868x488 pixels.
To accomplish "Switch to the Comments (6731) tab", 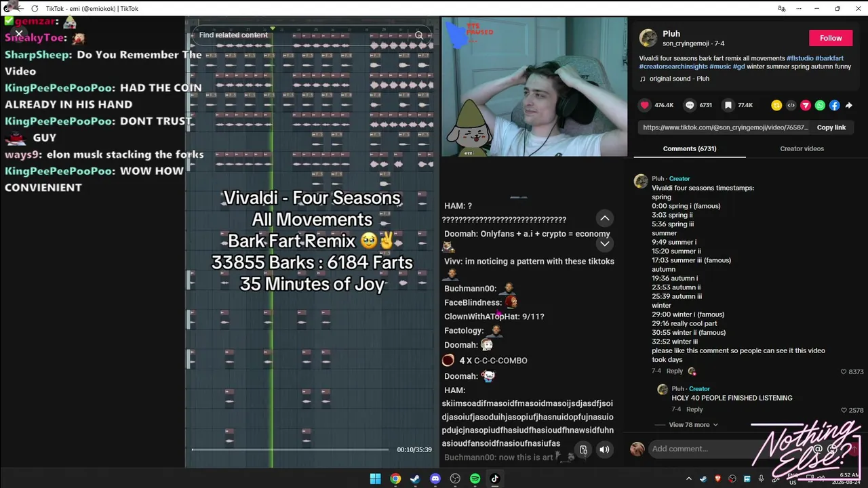I will pos(689,148).
